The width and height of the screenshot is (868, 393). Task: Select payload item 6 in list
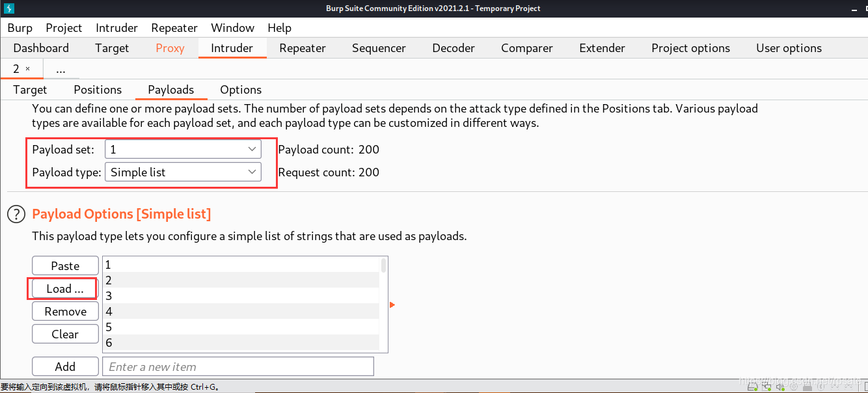click(241, 343)
